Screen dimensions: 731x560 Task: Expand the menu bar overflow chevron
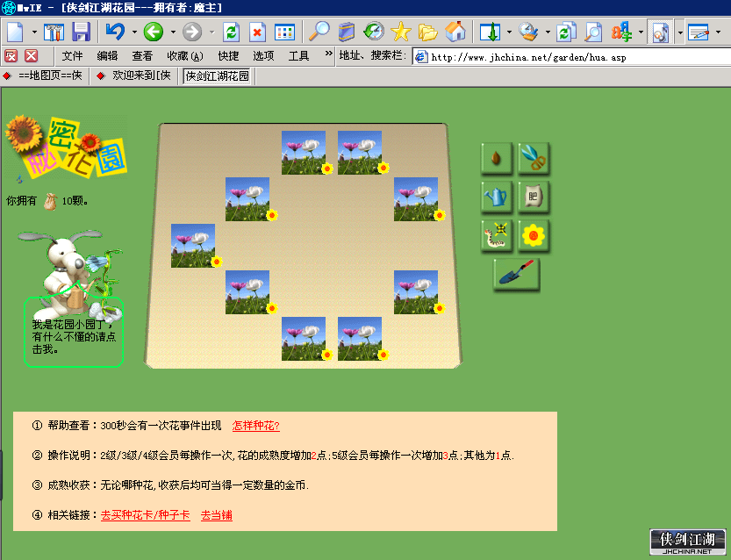pos(329,54)
